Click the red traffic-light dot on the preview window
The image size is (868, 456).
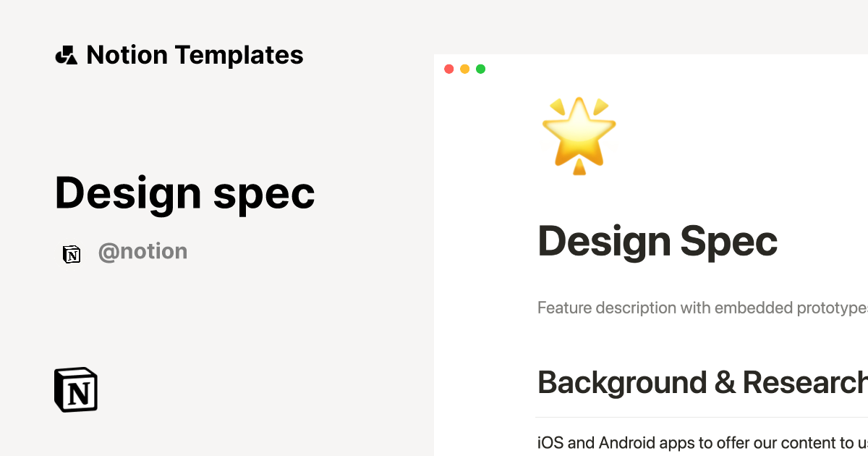449,68
